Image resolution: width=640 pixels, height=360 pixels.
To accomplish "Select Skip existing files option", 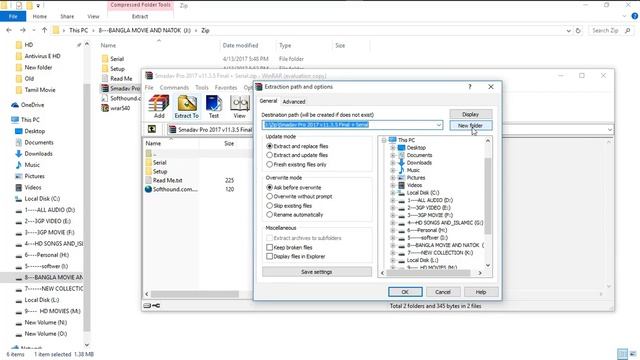I will coord(269,206).
